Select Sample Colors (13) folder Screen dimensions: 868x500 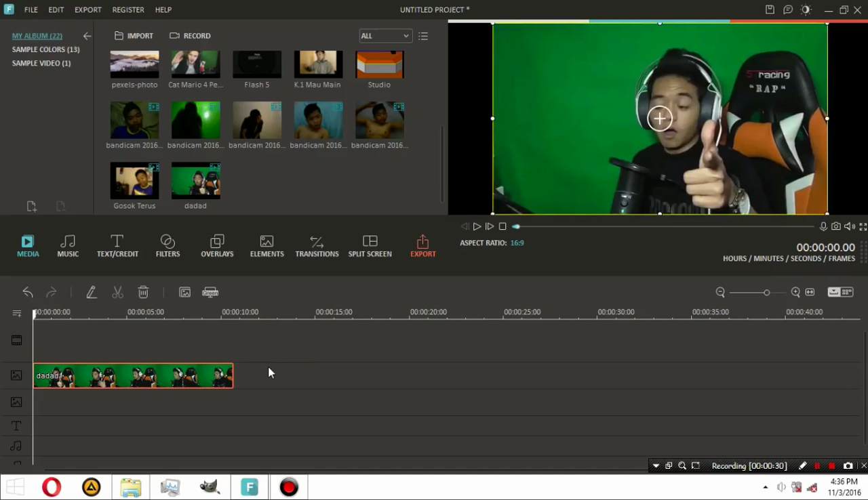(x=45, y=49)
